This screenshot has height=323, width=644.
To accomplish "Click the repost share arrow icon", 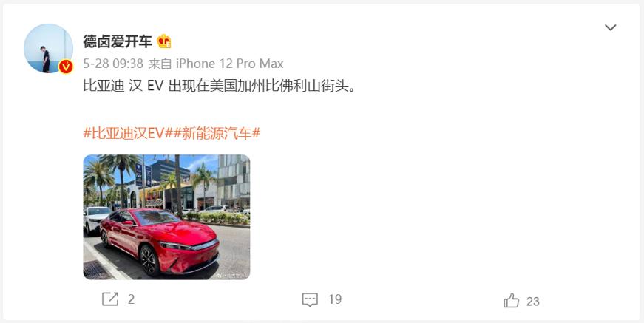I will pyautogui.click(x=110, y=299).
